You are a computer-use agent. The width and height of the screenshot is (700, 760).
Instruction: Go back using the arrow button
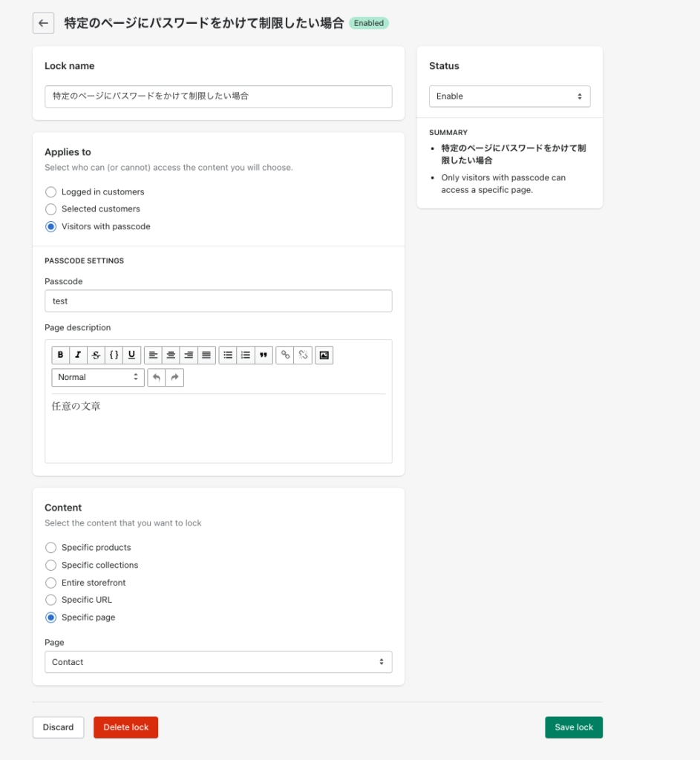[x=44, y=23]
